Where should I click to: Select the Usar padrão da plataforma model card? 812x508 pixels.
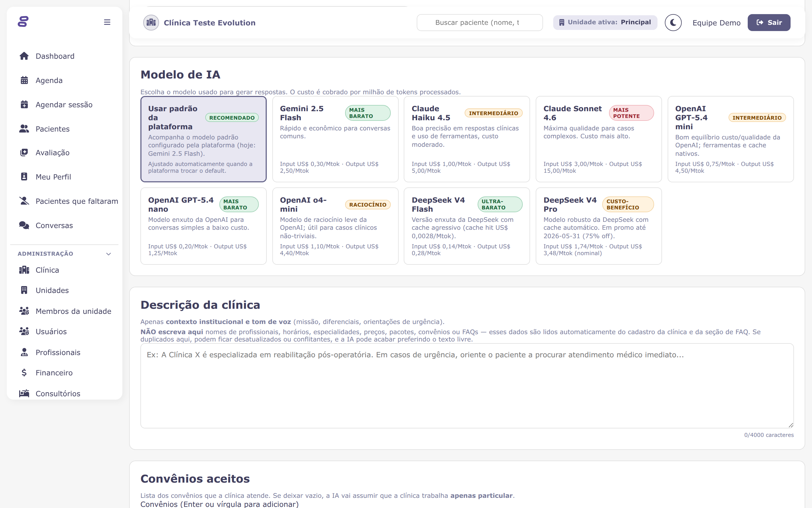(203, 139)
